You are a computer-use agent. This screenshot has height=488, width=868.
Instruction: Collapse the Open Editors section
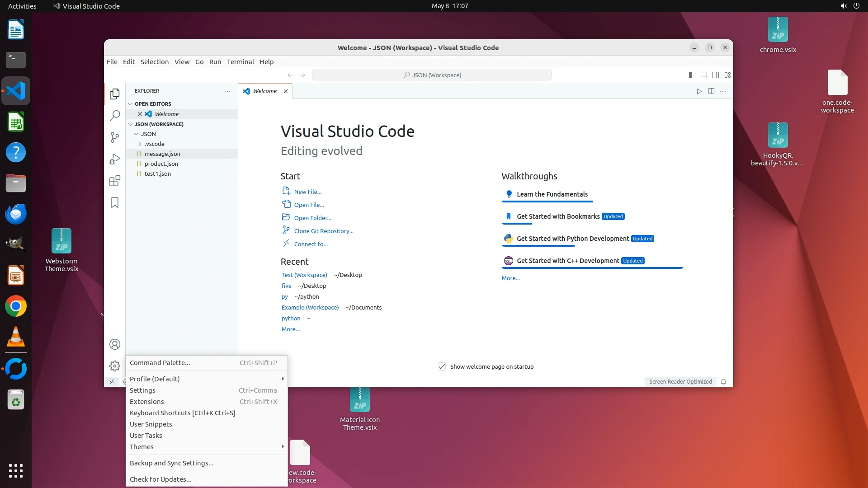point(153,104)
